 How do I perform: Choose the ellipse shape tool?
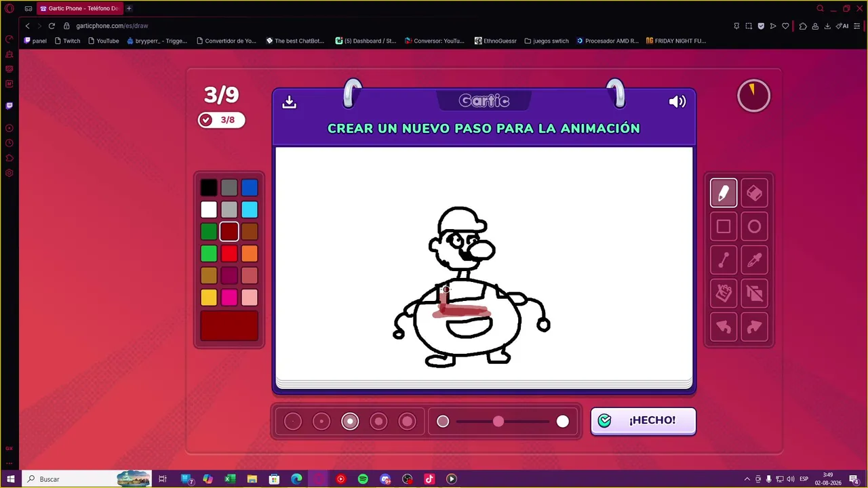[x=754, y=227]
